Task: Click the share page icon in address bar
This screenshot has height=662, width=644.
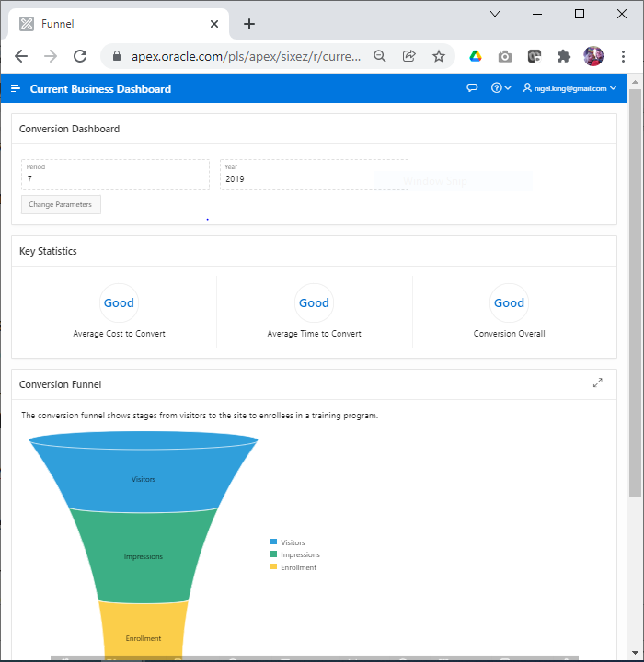Action: coord(409,56)
